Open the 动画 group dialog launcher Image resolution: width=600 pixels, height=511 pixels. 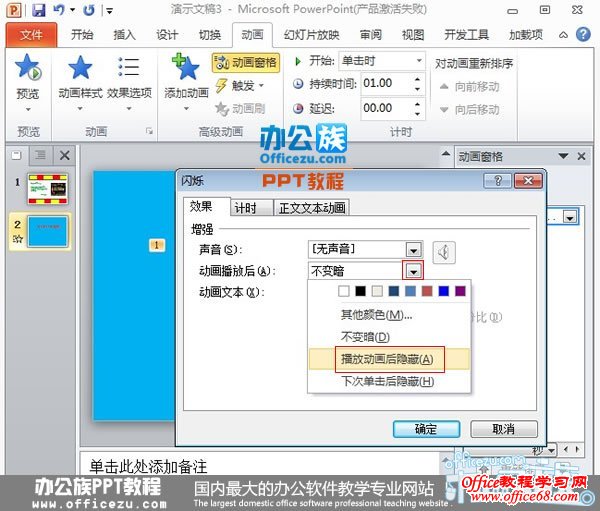(149, 131)
